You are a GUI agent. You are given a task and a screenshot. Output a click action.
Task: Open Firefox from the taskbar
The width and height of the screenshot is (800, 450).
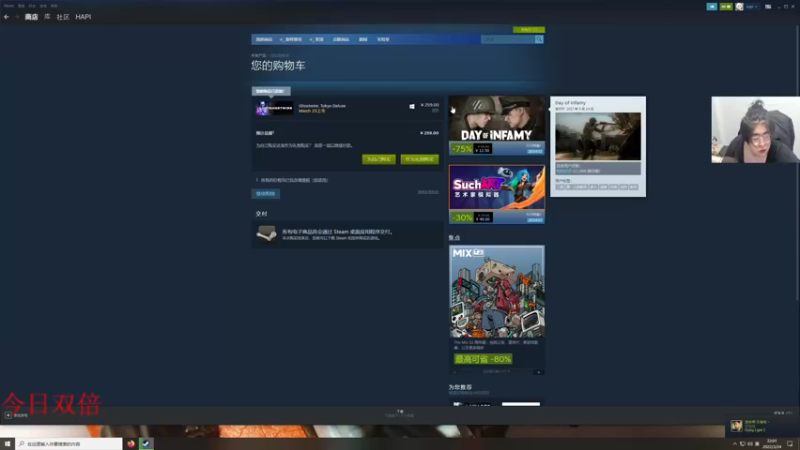coord(131,444)
